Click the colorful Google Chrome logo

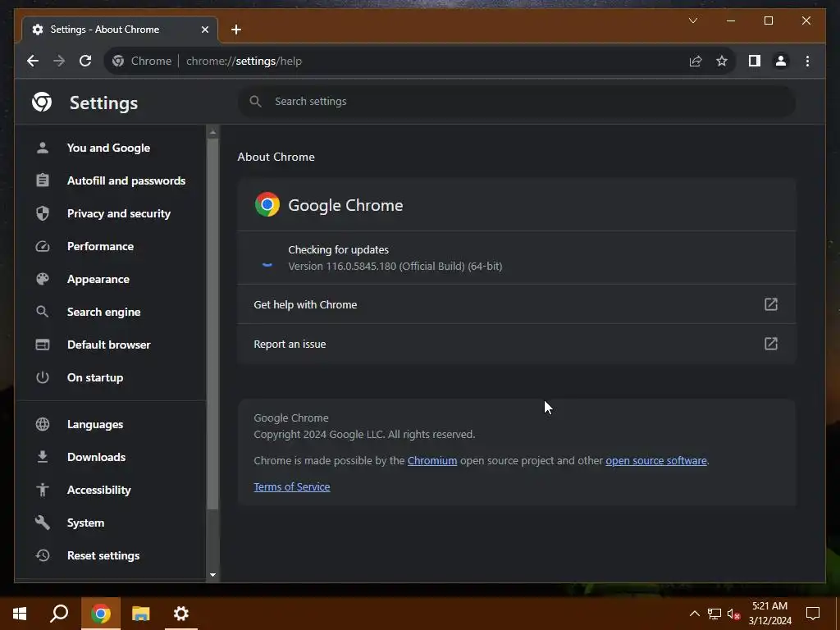click(267, 204)
